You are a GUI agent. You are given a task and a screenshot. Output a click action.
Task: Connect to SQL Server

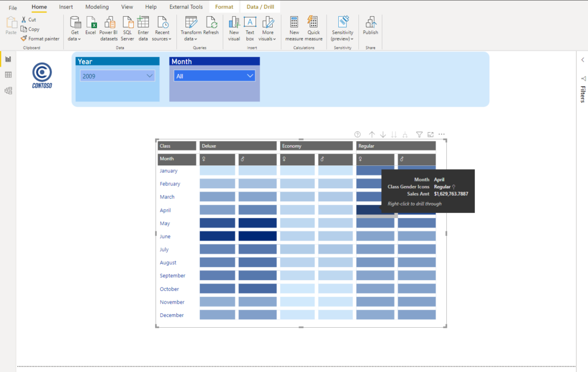click(127, 29)
